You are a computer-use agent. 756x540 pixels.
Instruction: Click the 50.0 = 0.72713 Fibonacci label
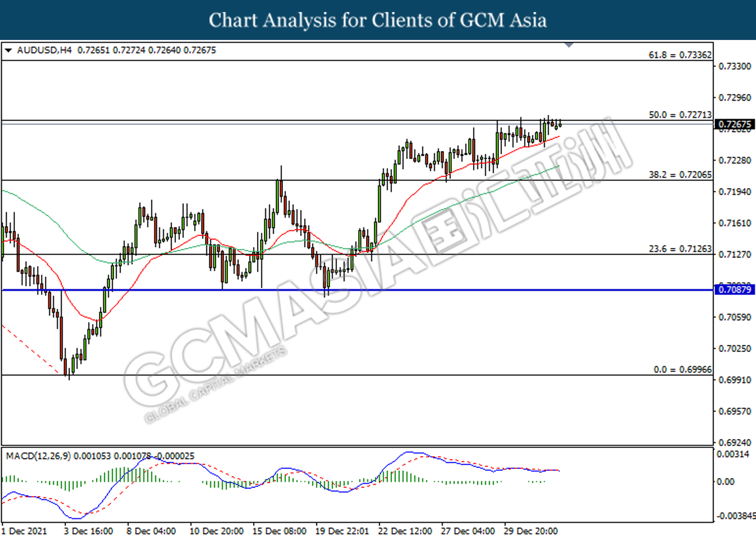click(x=680, y=115)
